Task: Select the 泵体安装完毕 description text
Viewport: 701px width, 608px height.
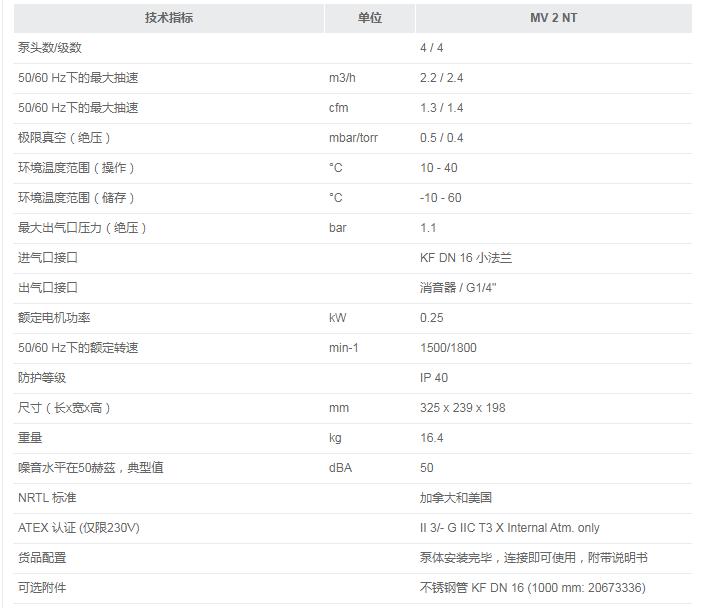Action: coord(533,557)
